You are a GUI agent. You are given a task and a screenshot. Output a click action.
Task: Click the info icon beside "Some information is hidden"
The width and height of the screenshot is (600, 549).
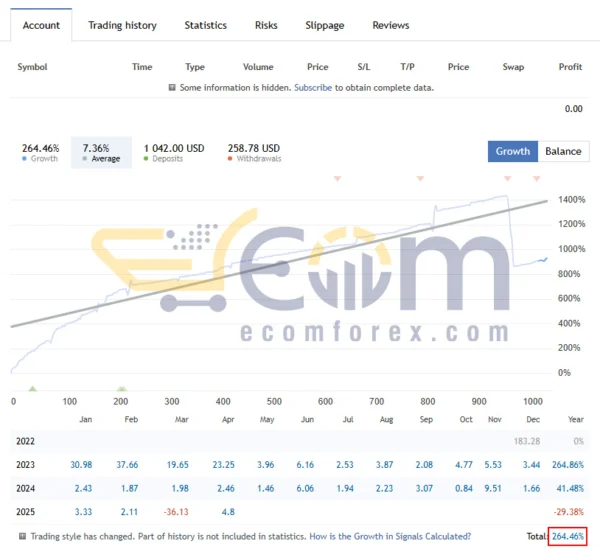click(x=172, y=88)
